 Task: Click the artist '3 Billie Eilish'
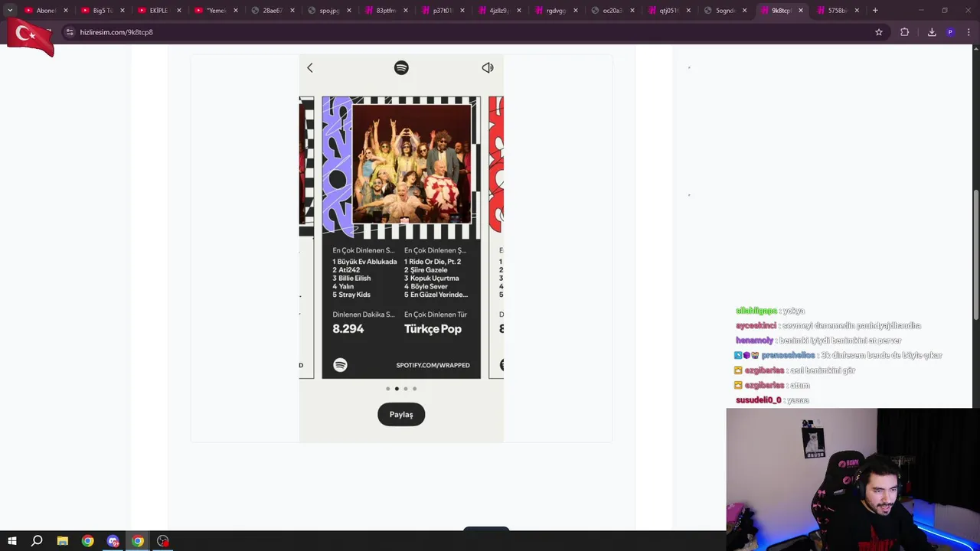[x=351, y=279]
